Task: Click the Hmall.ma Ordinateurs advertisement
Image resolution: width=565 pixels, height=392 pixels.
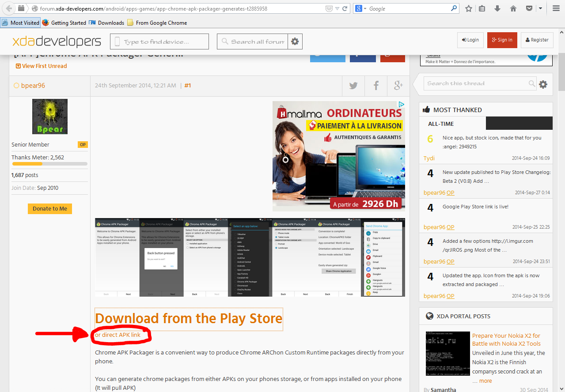Action: [339, 156]
